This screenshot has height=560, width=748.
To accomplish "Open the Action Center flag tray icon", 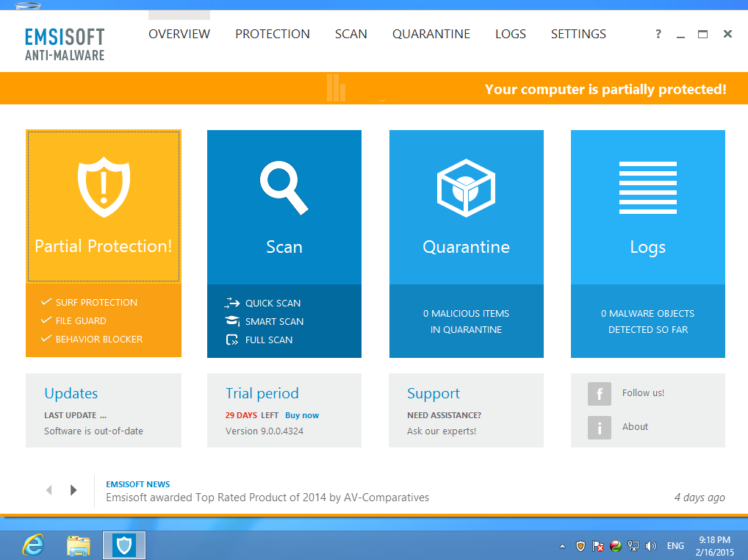I will [x=597, y=546].
